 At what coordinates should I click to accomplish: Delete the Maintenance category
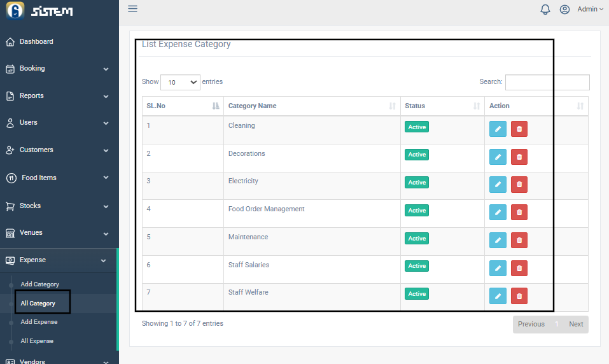tap(519, 241)
